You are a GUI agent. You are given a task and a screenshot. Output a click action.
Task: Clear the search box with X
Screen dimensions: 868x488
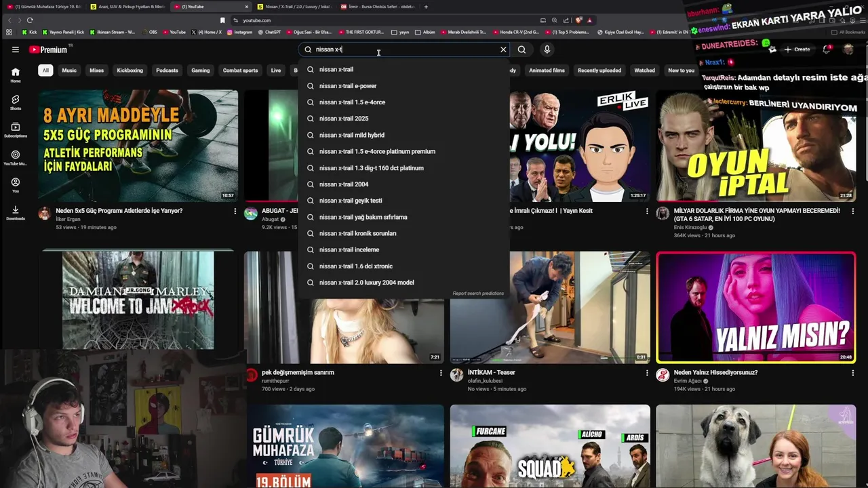pyautogui.click(x=503, y=49)
